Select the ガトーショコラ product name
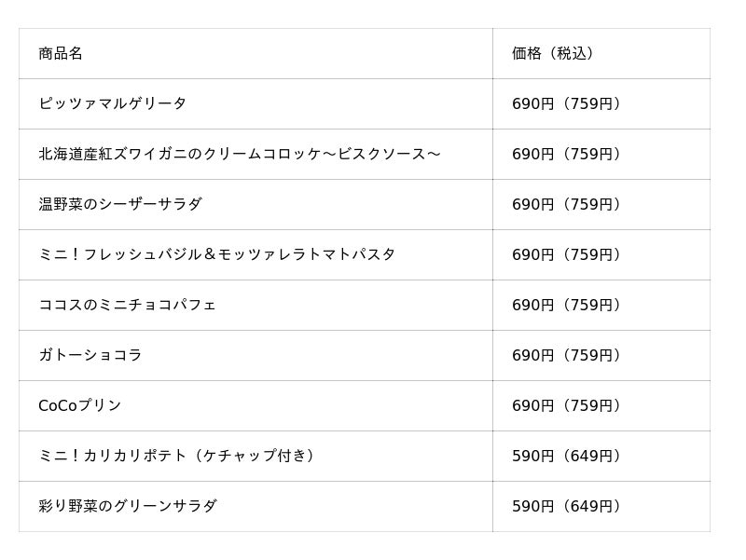Viewport: 746px width, 560px height. pos(90,355)
